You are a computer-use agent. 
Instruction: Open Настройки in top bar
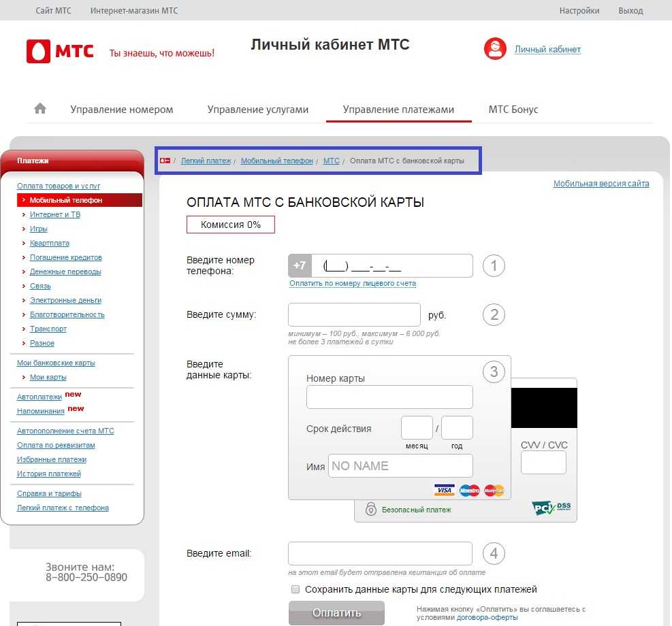(x=579, y=11)
